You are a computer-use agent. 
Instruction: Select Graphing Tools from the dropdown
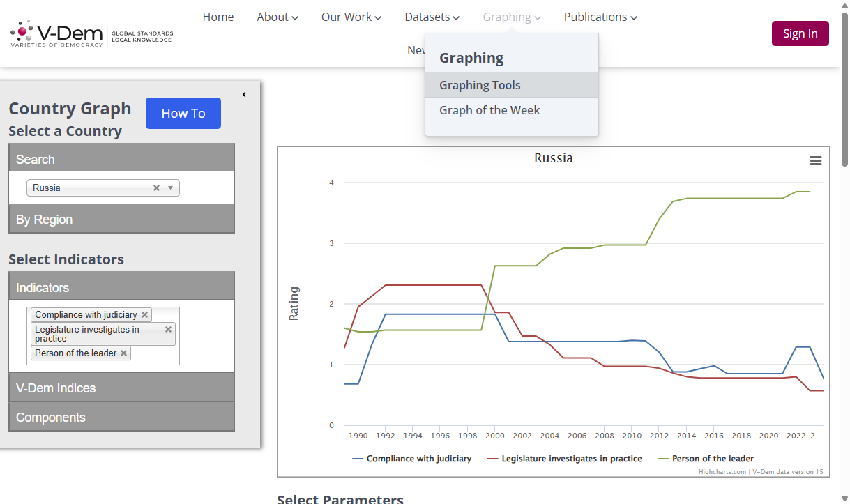pos(512,85)
